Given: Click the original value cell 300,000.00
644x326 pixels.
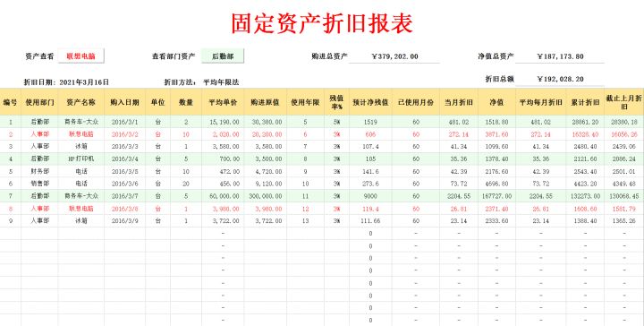Looking at the screenshot, I should 266,196.
